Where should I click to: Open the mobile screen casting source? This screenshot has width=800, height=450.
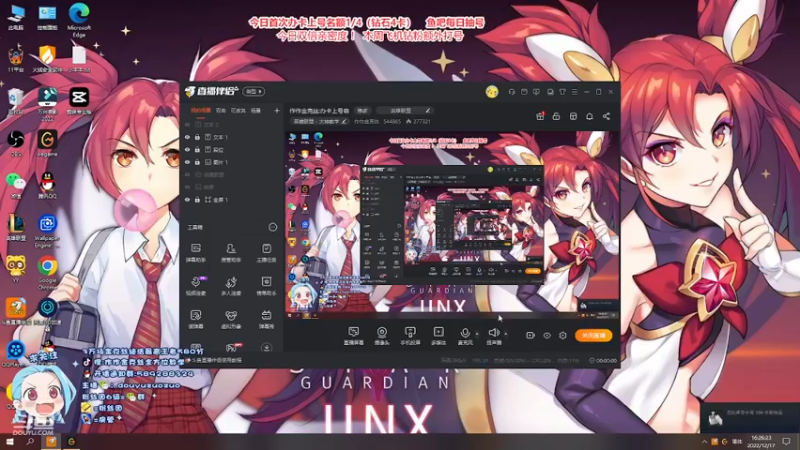click(x=410, y=336)
